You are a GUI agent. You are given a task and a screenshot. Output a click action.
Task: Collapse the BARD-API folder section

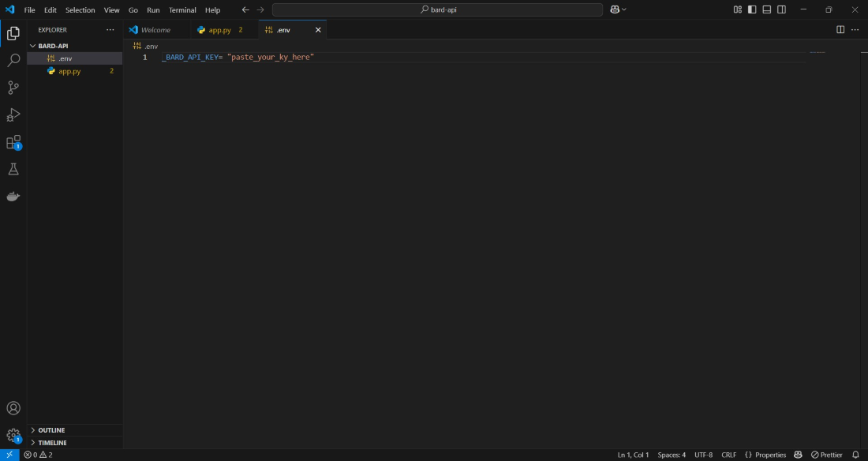[75, 46]
